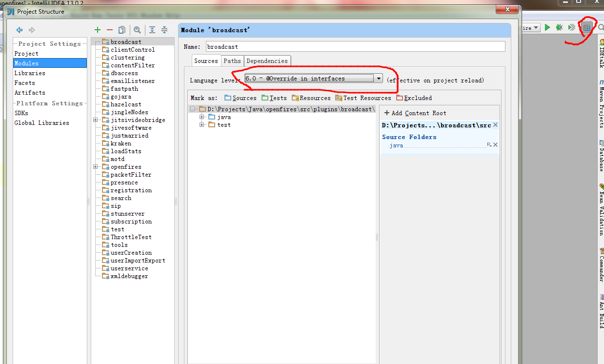This screenshot has height=364, width=604.
Task: Switch to the Dependencies tab
Action: [x=267, y=61]
